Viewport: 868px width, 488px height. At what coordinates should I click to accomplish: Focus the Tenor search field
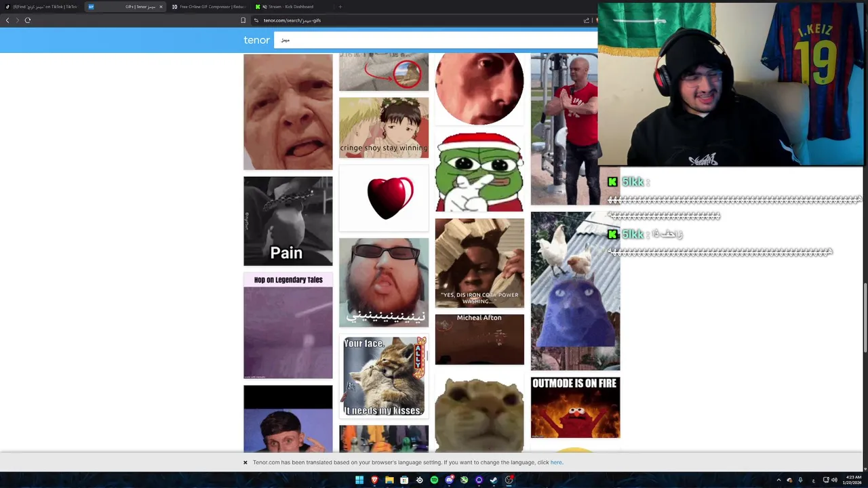coord(435,40)
